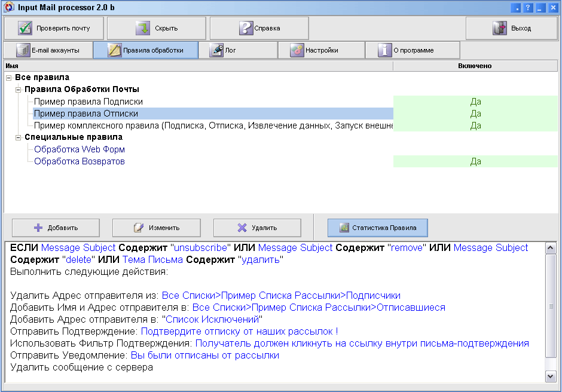Image resolution: width=562 pixels, height=392 pixels.
Task: Click the Лог tab icon
Action: [216, 50]
